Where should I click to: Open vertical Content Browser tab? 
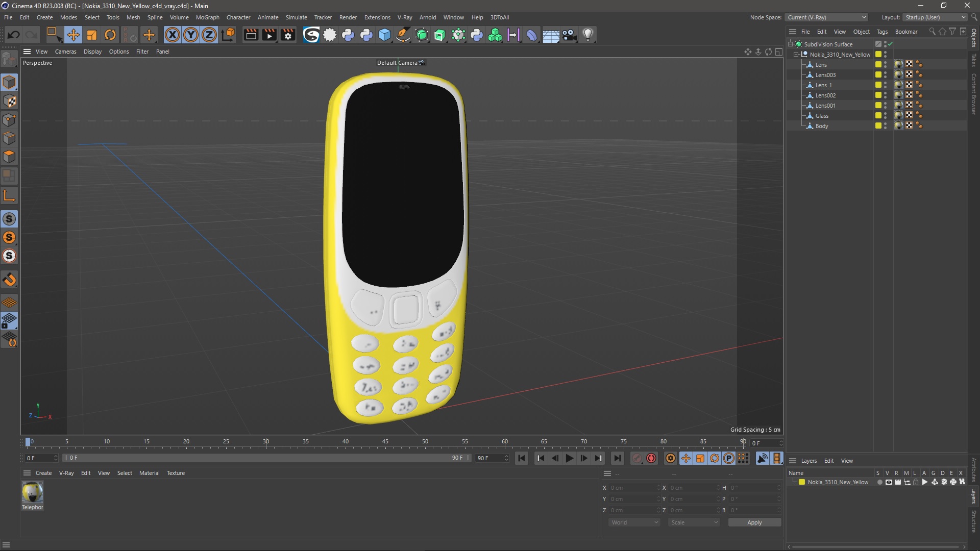(974, 94)
